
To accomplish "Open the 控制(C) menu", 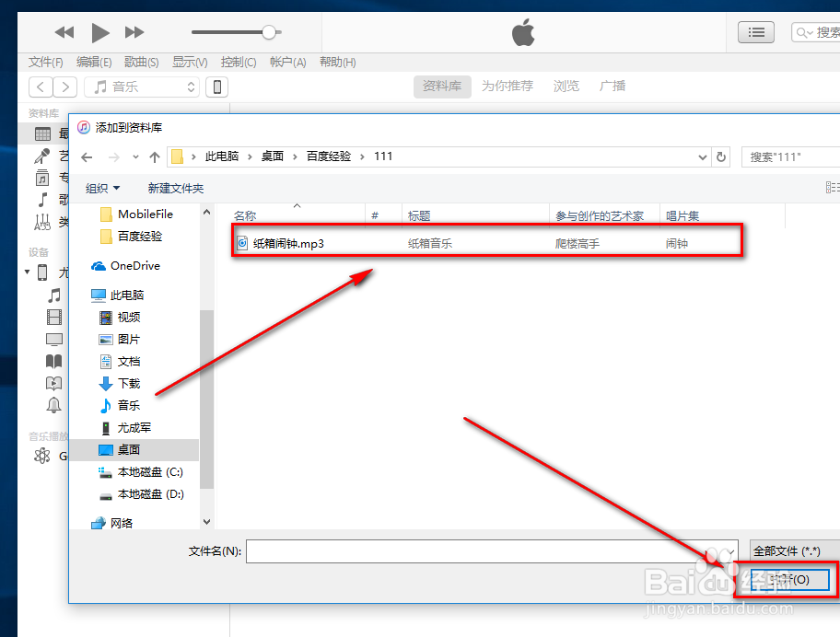I will pyautogui.click(x=239, y=62).
